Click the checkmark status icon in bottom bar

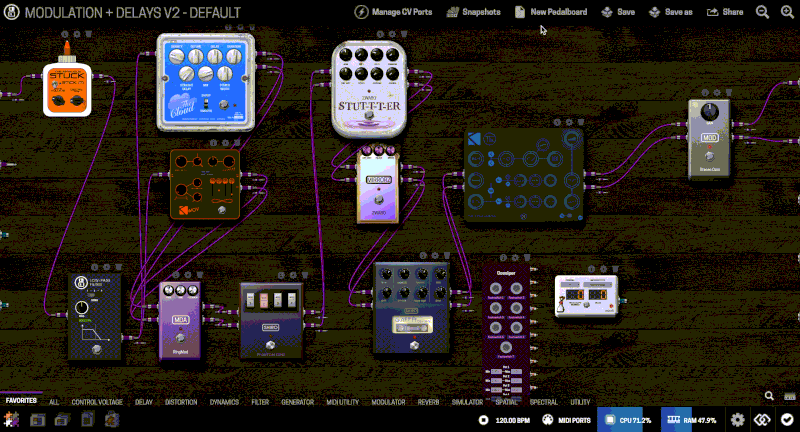(787, 420)
